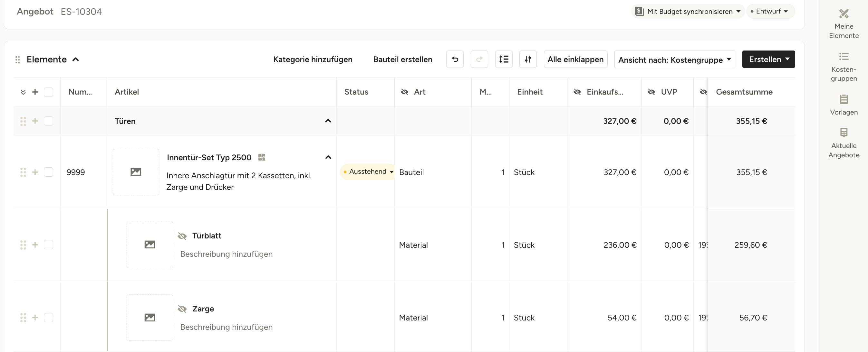Viewport: 868px width, 352px height.
Task: Click the undo arrow button
Action: pyautogui.click(x=455, y=59)
